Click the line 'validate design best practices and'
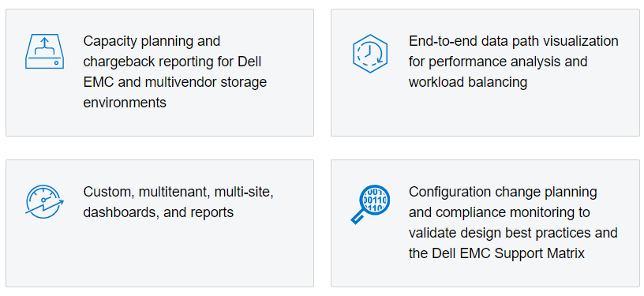Viewport: 644px width, 296px height. 513,233
